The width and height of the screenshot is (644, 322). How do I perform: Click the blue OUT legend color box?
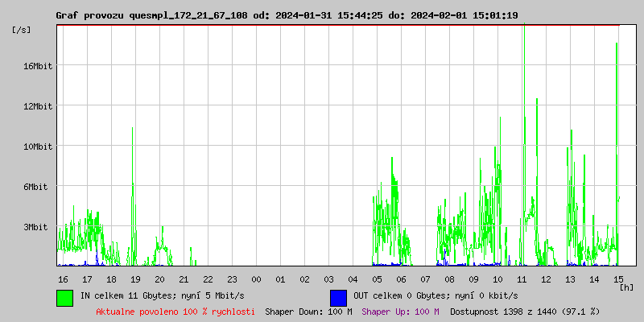[338, 297]
